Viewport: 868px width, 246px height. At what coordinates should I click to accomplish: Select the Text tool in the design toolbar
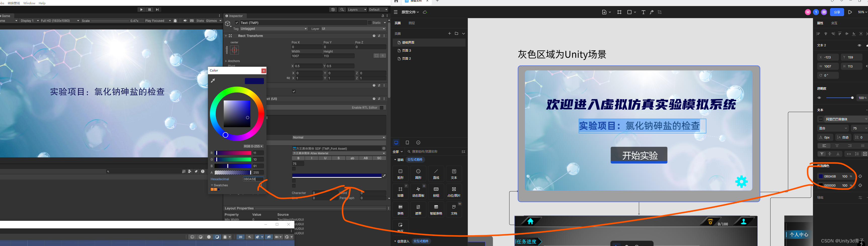point(643,12)
